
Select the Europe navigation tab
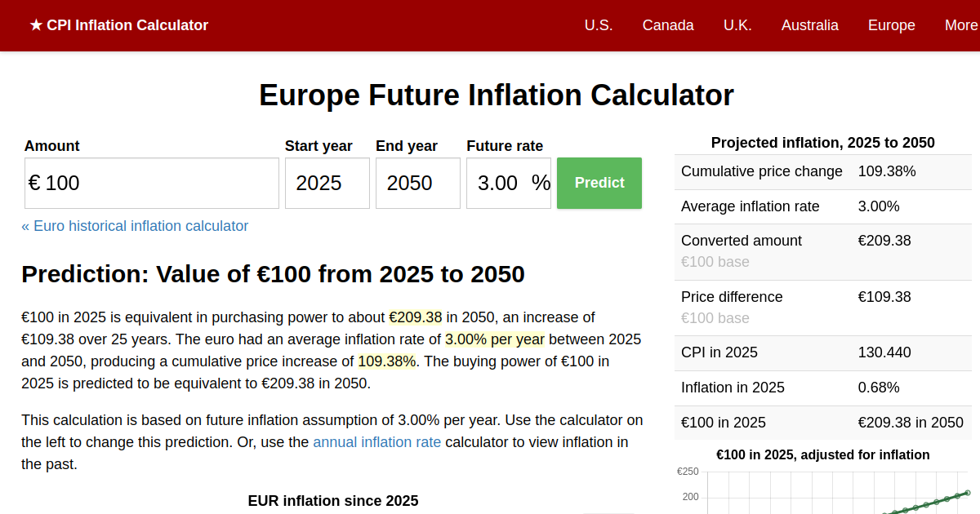pyautogui.click(x=891, y=25)
